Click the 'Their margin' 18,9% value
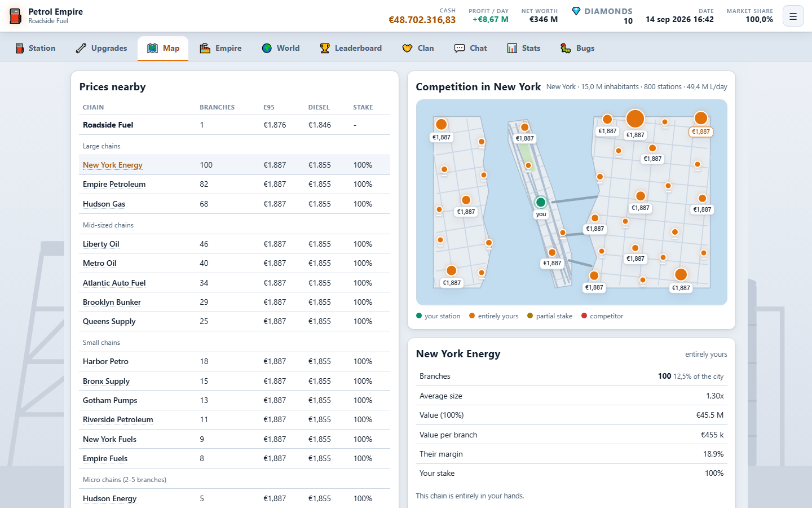 click(713, 454)
